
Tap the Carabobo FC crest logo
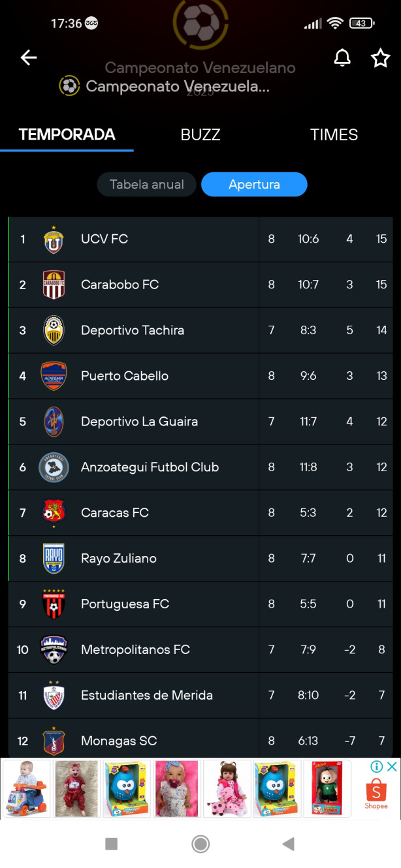(54, 285)
